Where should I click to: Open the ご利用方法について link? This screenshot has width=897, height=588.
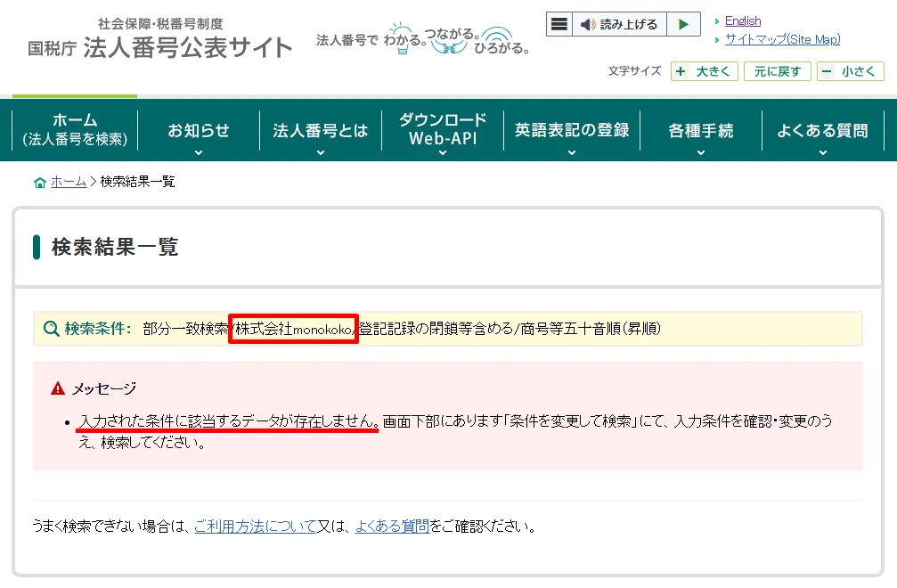tap(256, 526)
